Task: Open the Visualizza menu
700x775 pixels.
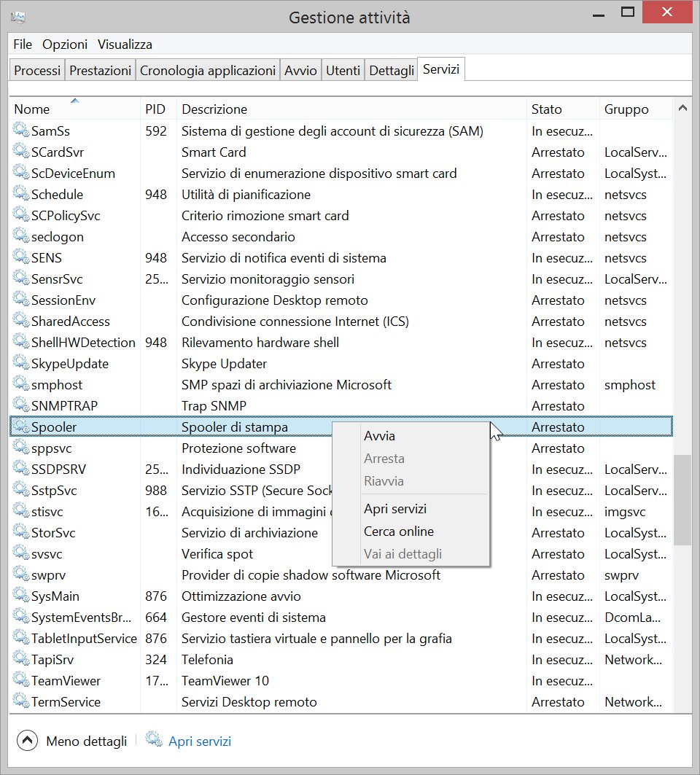Action: 125,44
